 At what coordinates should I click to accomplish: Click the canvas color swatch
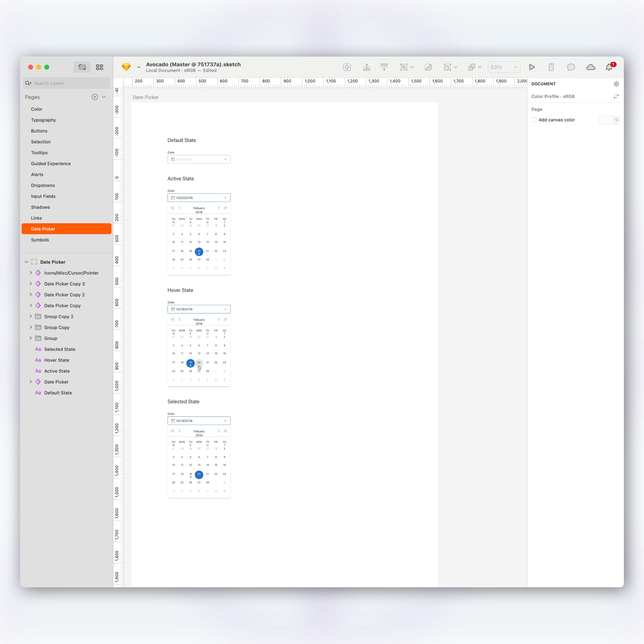pyautogui.click(x=606, y=120)
